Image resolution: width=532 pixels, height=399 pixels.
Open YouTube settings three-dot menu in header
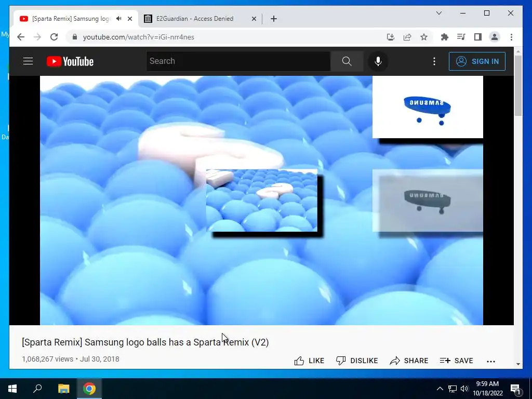point(434,61)
